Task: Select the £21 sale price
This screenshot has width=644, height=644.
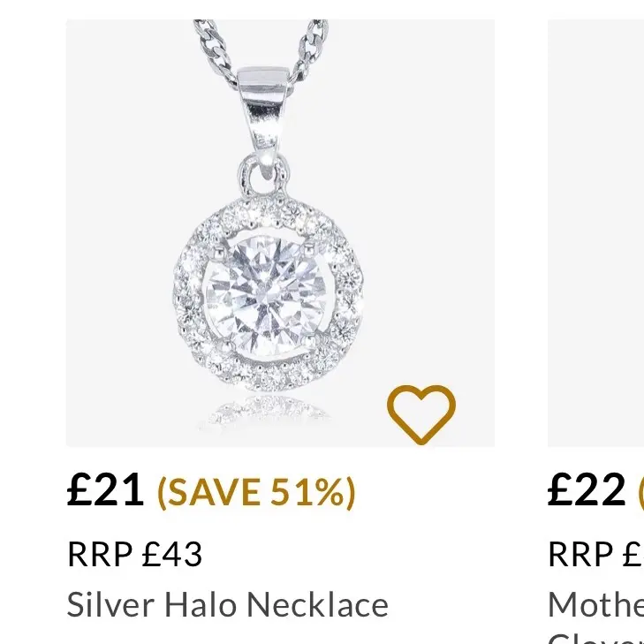Action: click(x=105, y=489)
